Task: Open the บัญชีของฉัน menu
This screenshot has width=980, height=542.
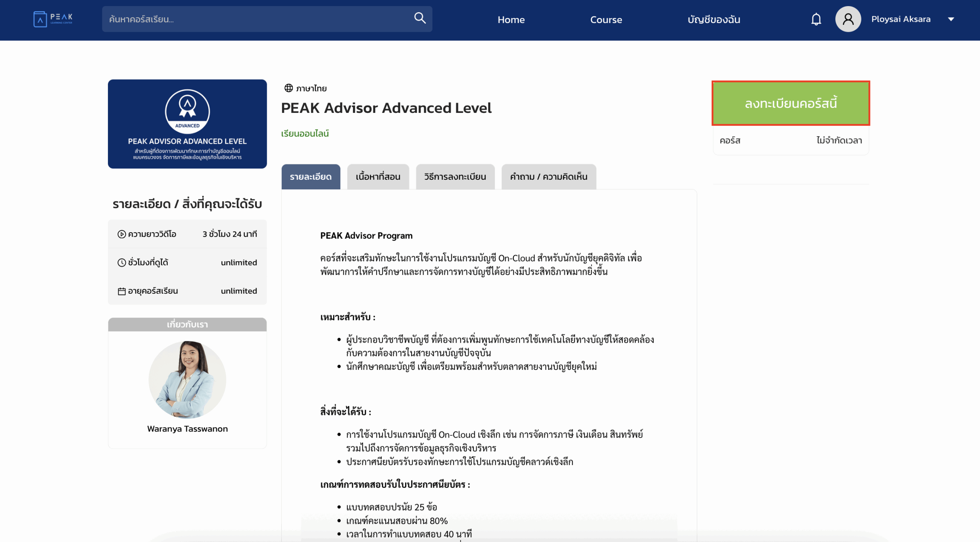Action: tap(714, 20)
